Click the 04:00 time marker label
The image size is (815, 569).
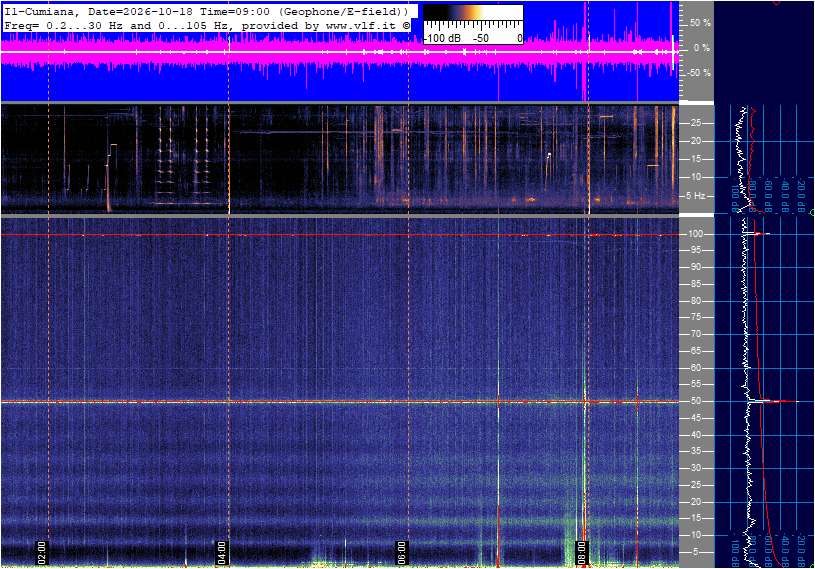tap(222, 552)
